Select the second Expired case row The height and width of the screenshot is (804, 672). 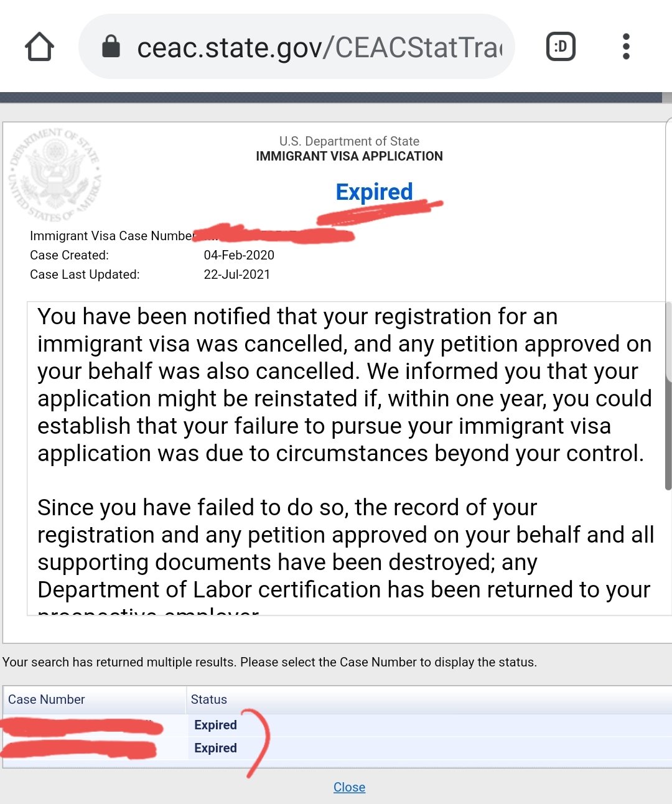(x=336, y=748)
